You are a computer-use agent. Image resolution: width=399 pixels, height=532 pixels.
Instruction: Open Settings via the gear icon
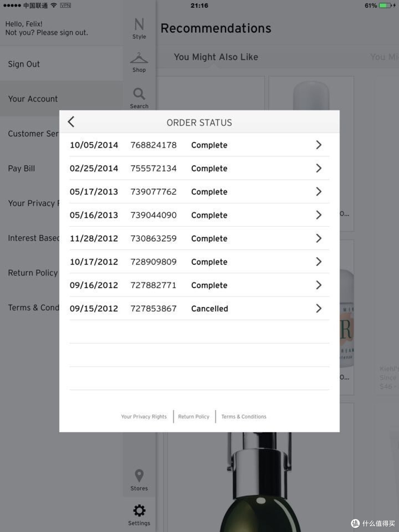coord(139,511)
